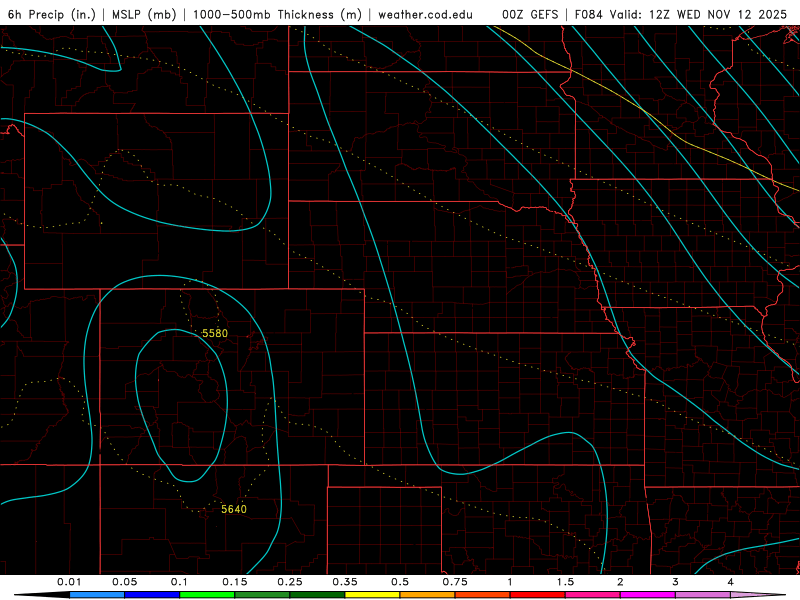Pick the lavender swatch between 3 and 4

tap(703, 595)
